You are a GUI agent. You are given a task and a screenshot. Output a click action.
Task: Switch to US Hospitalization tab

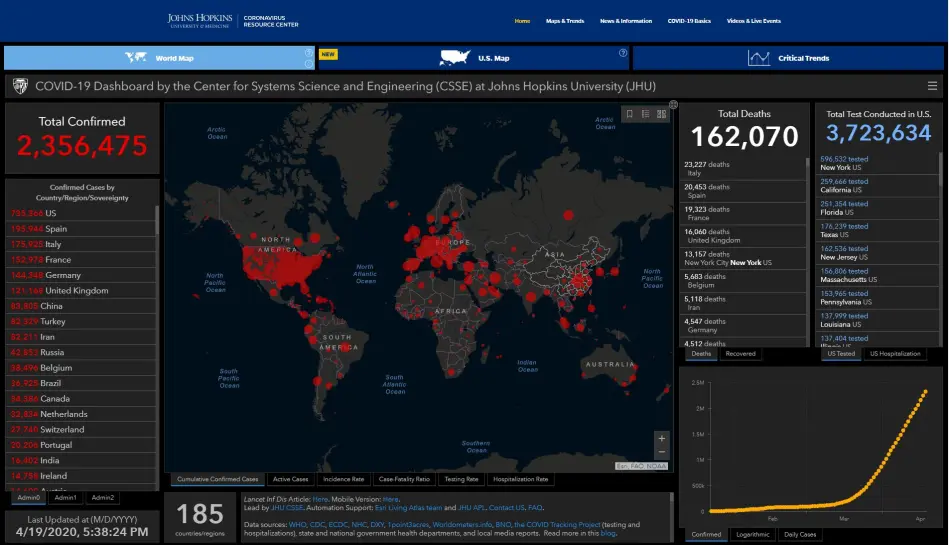[x=895, y=354]
